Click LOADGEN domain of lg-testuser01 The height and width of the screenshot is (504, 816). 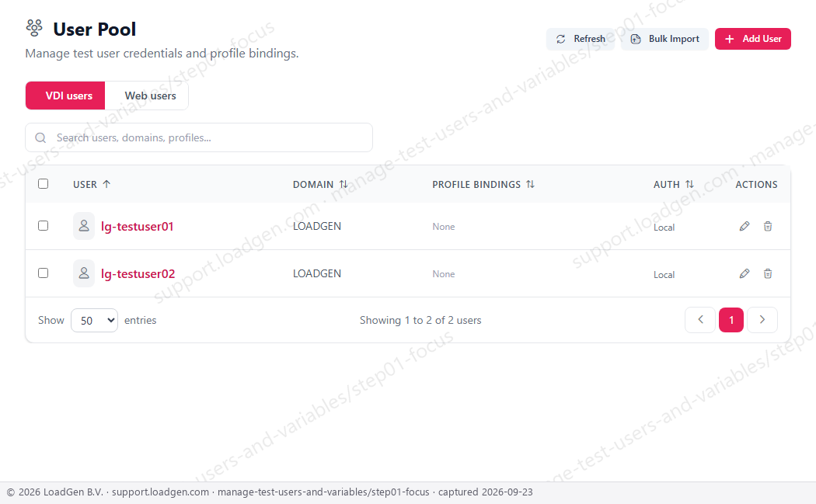pos(317,226)
